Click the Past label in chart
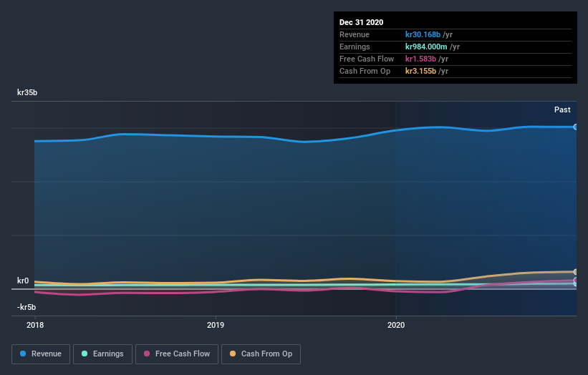 coord(562,109)
